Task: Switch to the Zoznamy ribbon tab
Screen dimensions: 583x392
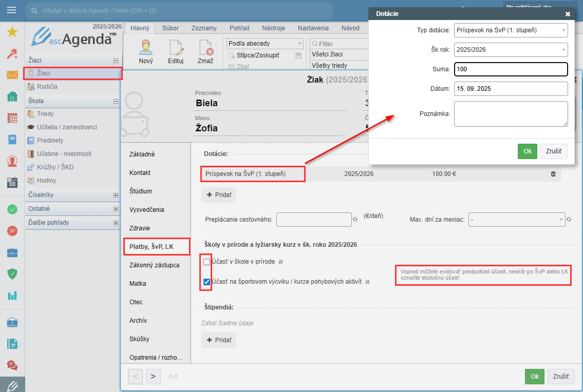Action: [204, 28]
